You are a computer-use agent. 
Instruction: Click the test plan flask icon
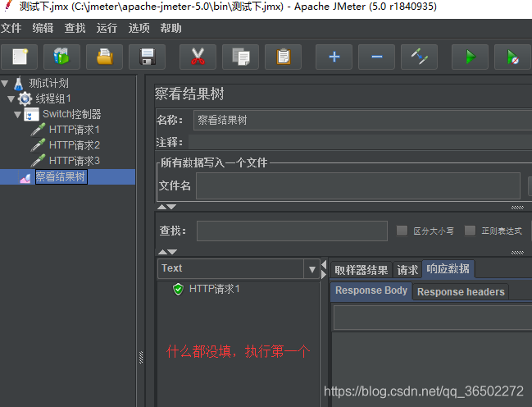click(18, 83)
